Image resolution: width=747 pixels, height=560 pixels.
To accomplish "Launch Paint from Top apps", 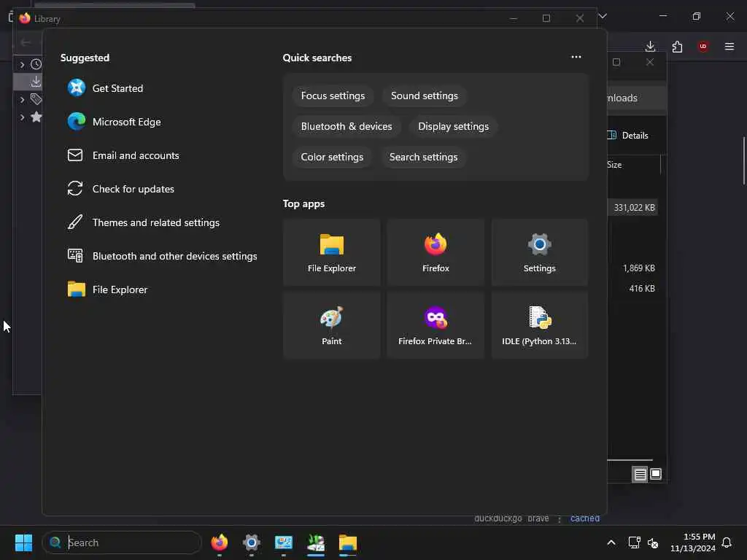I will pyautogui.click(x=332, y=325).
